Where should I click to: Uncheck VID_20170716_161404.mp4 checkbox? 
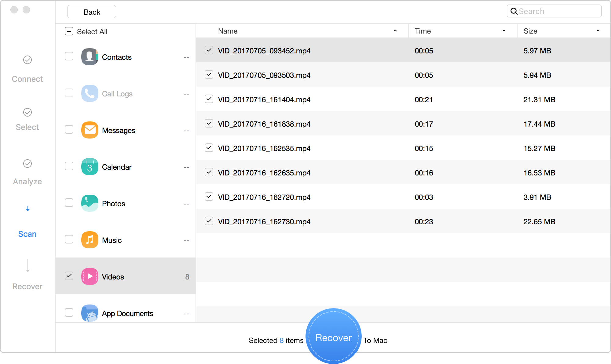209,99
